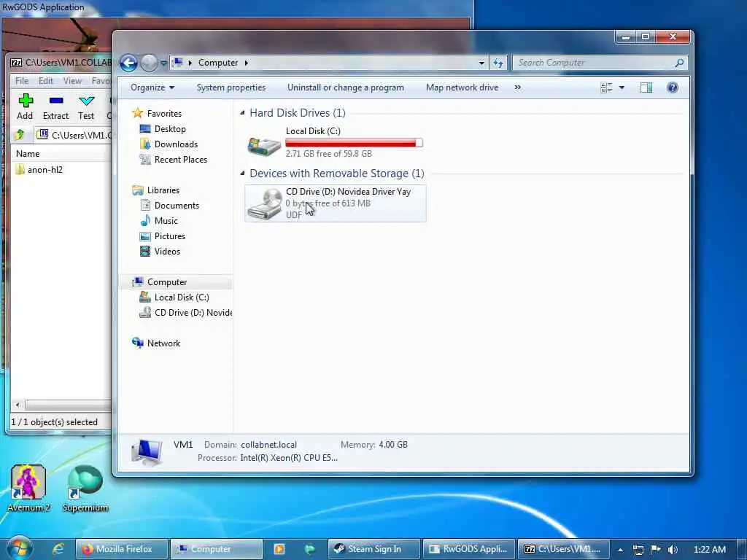Open the Supermium desktop shortcut
Image resolution: width=747 pixels, height=560 pixels.
click(86, 488)
